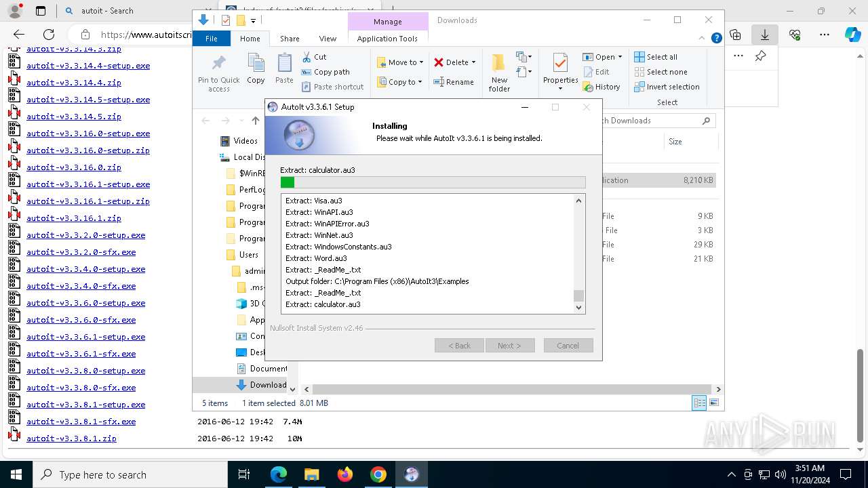Screen dimensions: 868x488
Task: Click Select all in ribbon
Action: click(656, 57)
